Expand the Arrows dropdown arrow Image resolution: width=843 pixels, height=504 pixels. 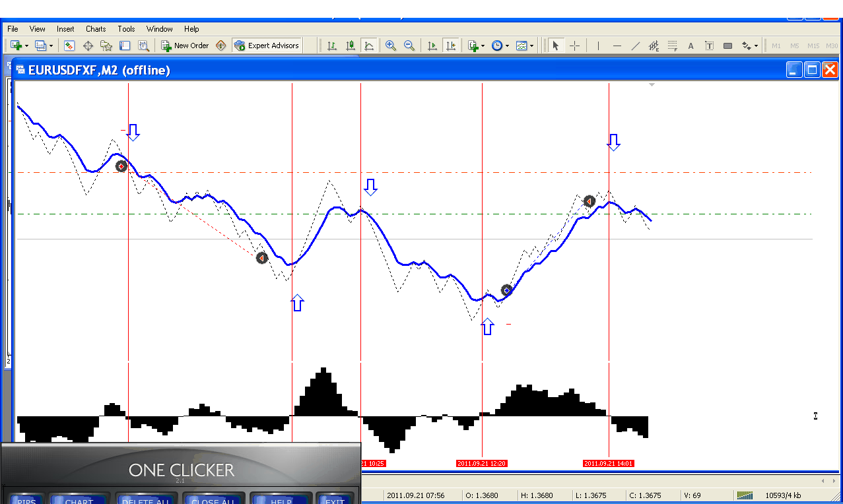click(x=756, y=46)
